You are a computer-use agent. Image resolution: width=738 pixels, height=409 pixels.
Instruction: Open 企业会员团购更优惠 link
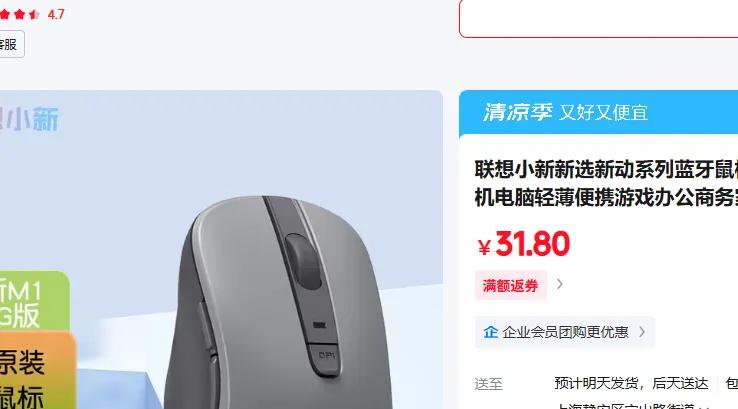point(565,332)
